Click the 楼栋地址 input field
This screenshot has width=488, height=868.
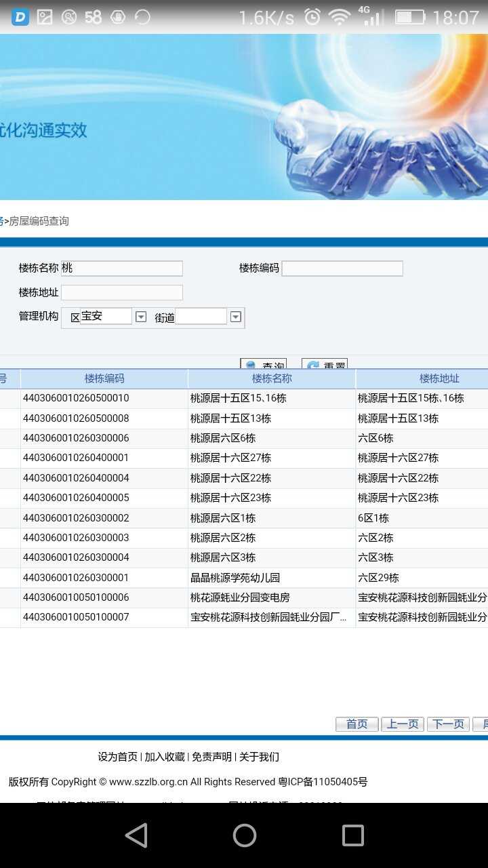pos(122,293)
